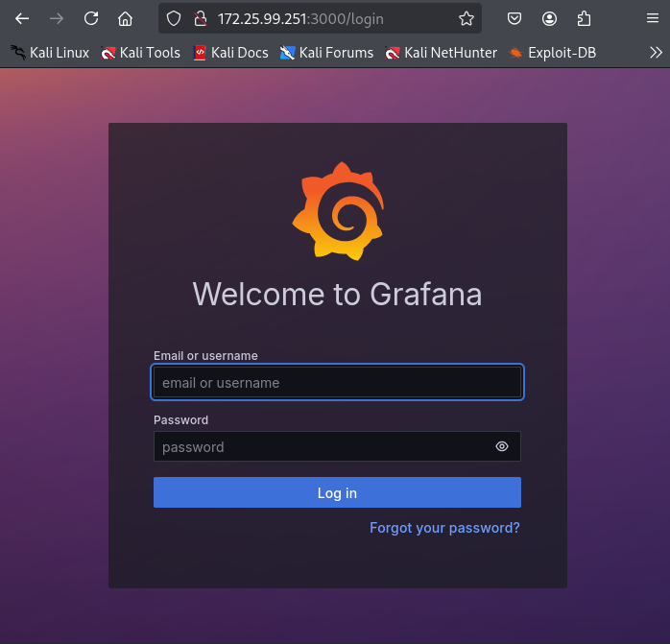The height and width of the screenshot is (644, 670).
Task: Open the Kali NetHunter bookmark
Action: point(441,53)
